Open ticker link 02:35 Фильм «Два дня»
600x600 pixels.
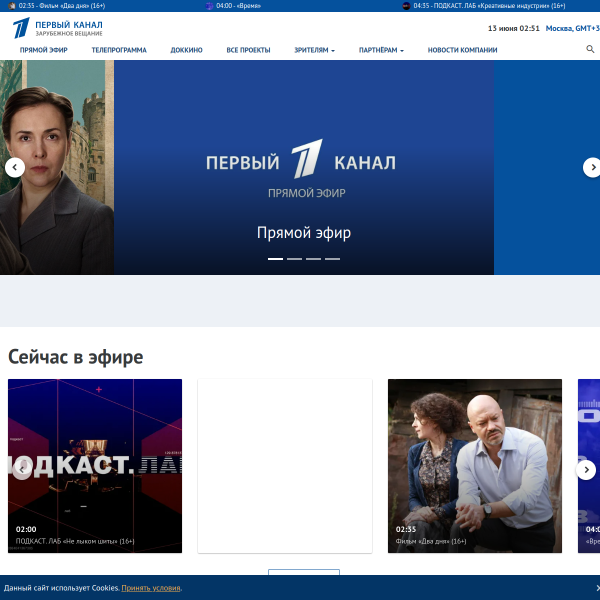(x=62, y=6)
